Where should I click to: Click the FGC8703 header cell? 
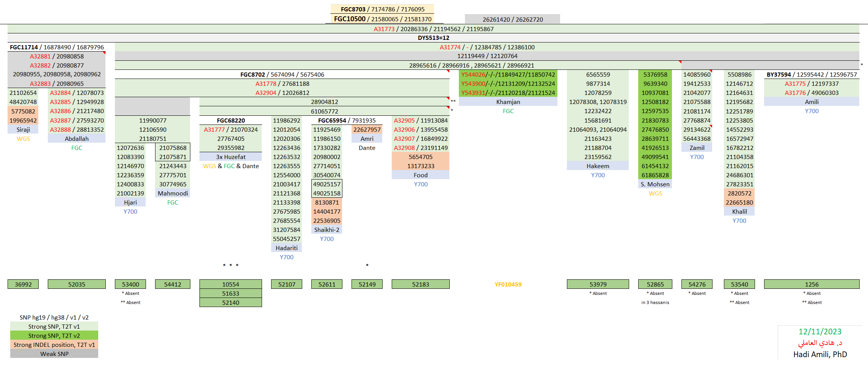pyautogui.click(x=382, y=9)
